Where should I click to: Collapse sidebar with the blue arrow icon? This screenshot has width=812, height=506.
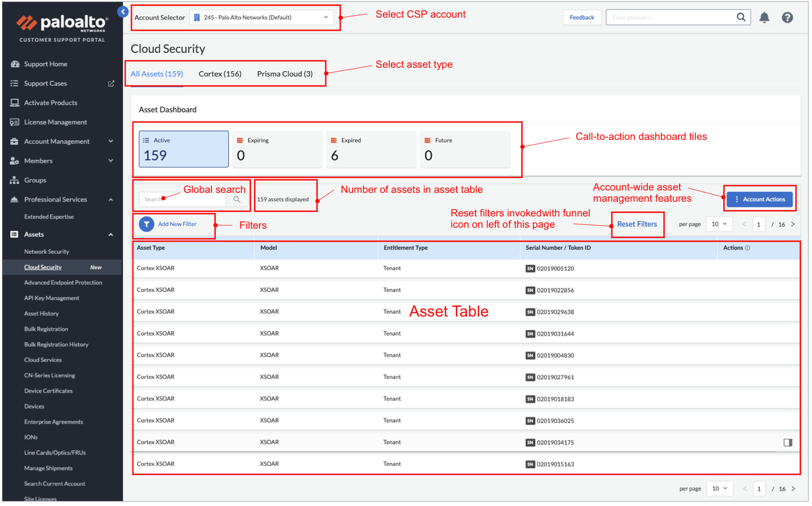tap(123, 12)
